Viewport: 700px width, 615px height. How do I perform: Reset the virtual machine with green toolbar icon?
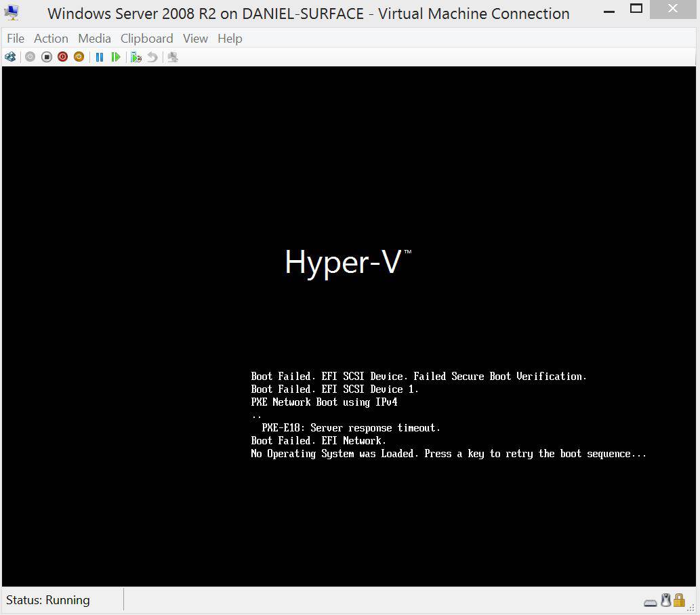coord(115,57)
